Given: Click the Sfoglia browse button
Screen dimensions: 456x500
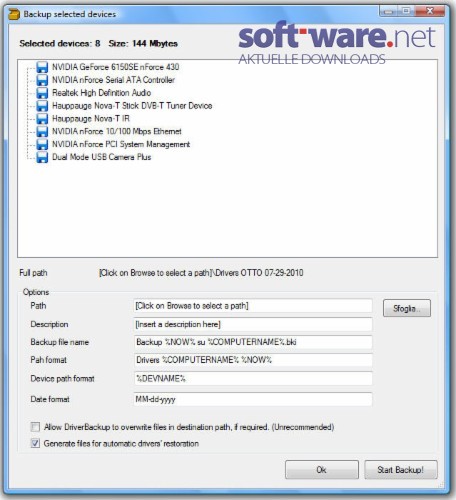Looking at the screenshot, I should (x=407, y=308).
